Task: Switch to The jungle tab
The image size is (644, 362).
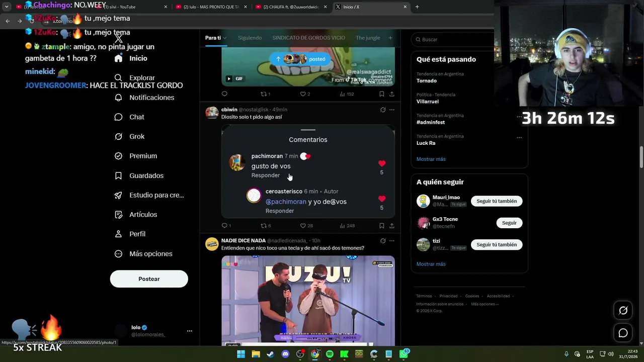Action: click(368, 38)
